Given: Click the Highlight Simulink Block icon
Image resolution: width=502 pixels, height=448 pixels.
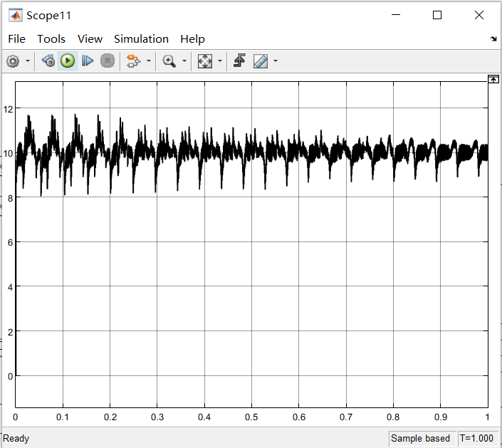Looking at the screenshot, I should point(133,61).
